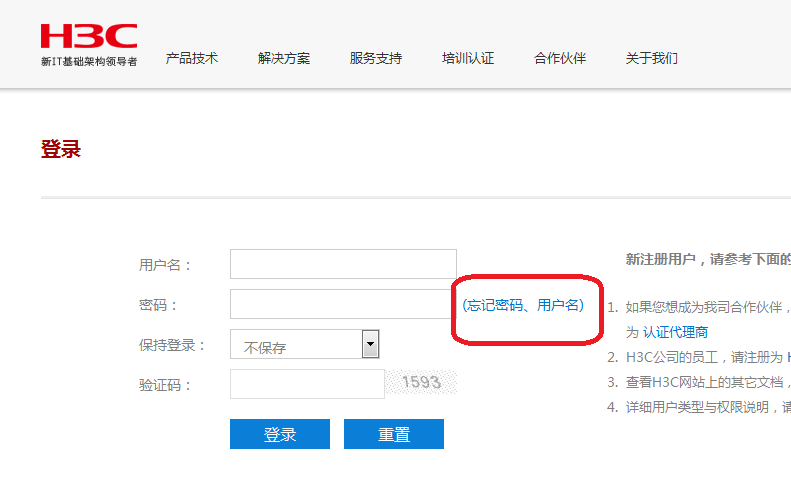Open the 保持登录 dropdown showing 不保存
The width and height of the screenshot is (791, 486).
coord(295,345)
